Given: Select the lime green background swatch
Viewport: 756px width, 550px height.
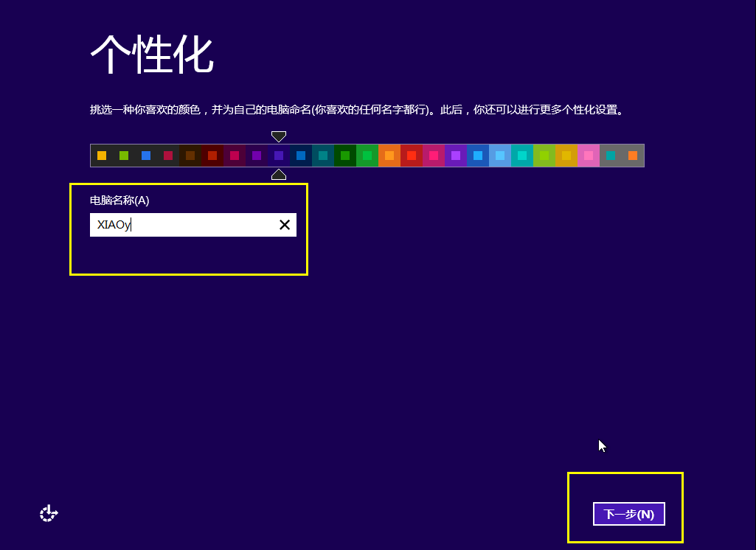Looking at the screenshot, I should coord(544,156).
